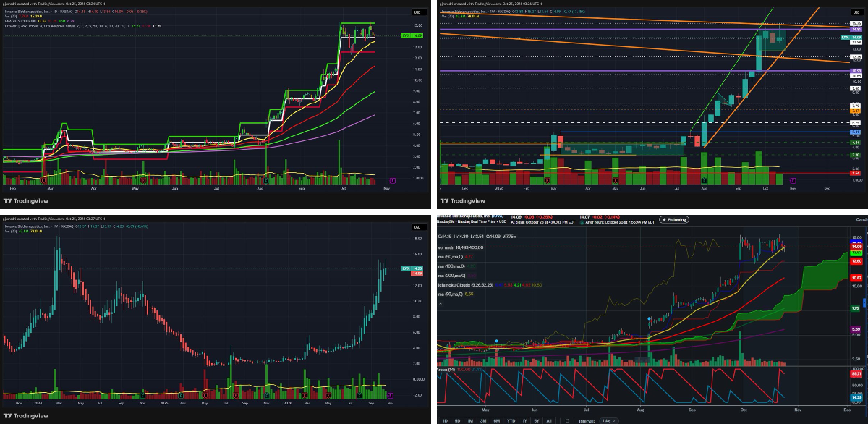
Task: Select the 5Y range tab
Action: (537, 420)
